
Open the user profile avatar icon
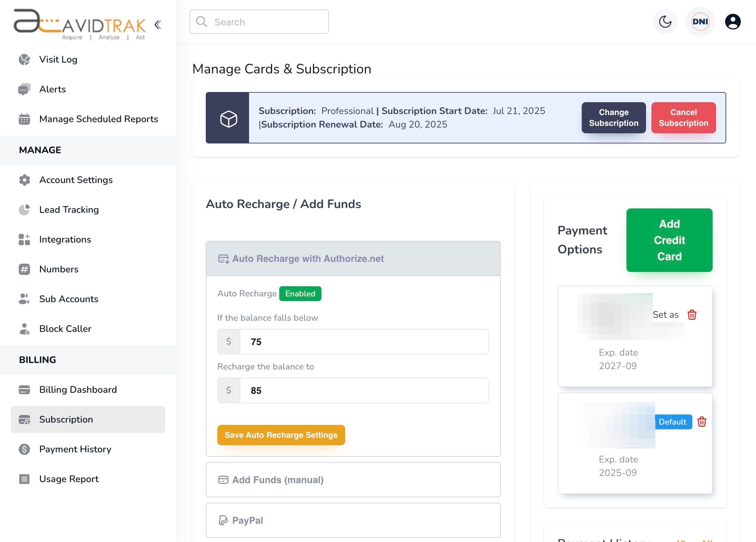pyautogui.click(x=732, y=22)
